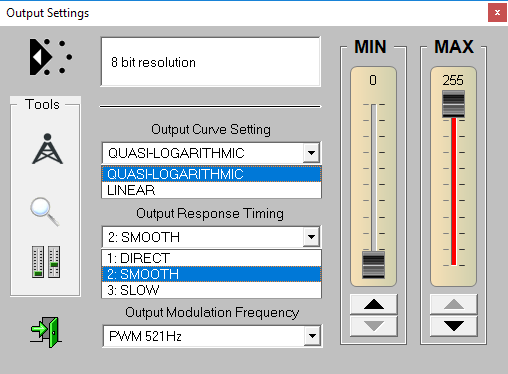Decrease MAX value with down arrow
This screenshot has width=508, height=374.
(454, 326)
